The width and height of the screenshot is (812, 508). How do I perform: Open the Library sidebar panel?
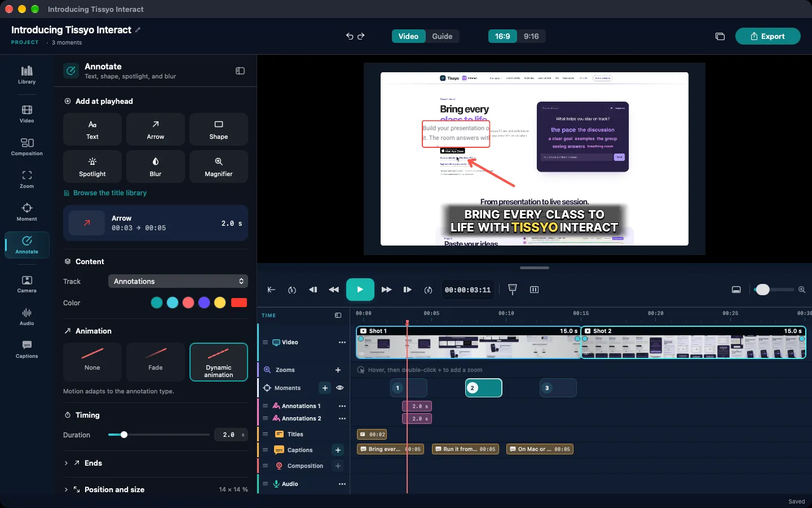click(x=27, y=75)
